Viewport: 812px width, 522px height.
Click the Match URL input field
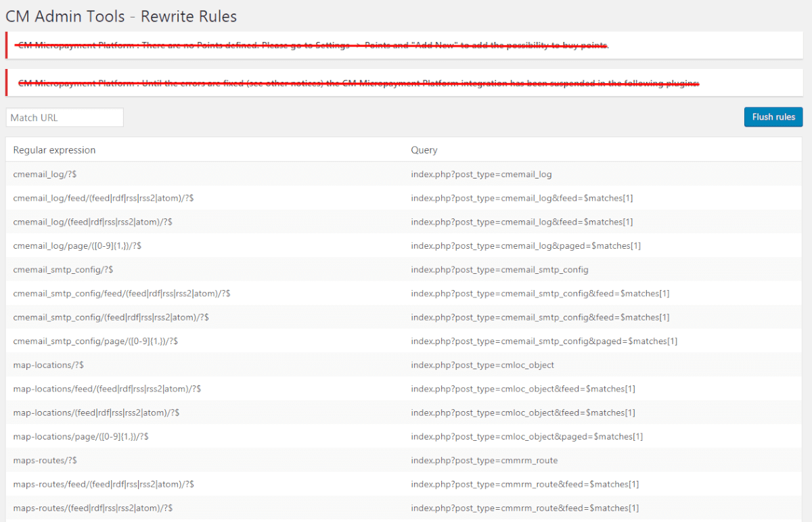[x=65, y=118]
